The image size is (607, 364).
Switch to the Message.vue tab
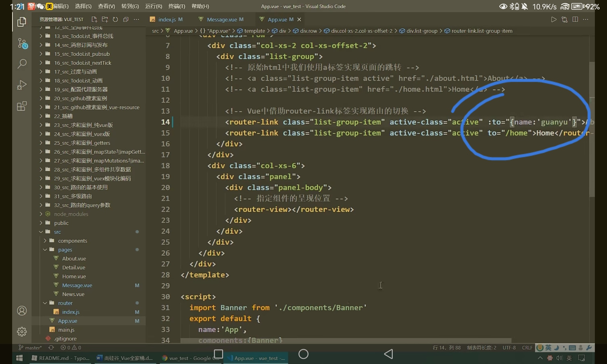click(222, 19)
